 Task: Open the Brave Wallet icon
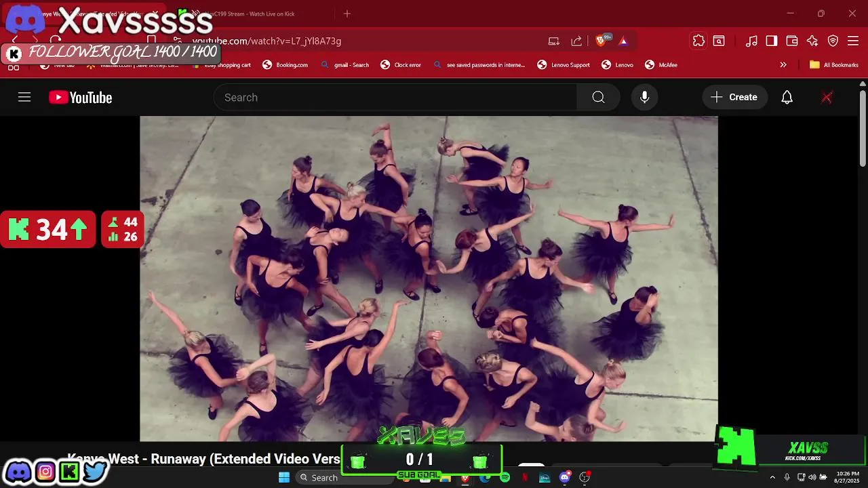pyautogui.click(x=792, y=41)
